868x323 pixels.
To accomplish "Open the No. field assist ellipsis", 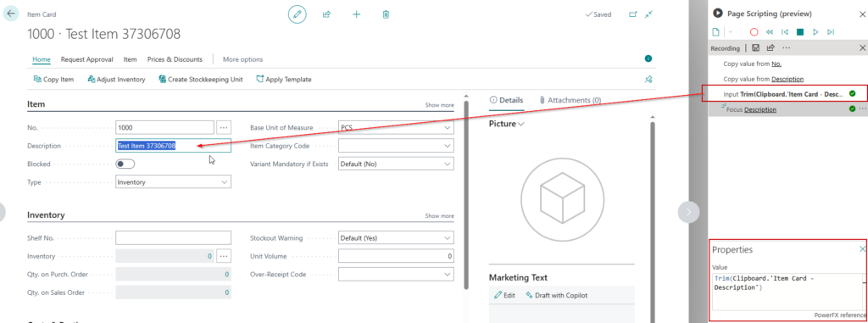I will pos(224,127).
